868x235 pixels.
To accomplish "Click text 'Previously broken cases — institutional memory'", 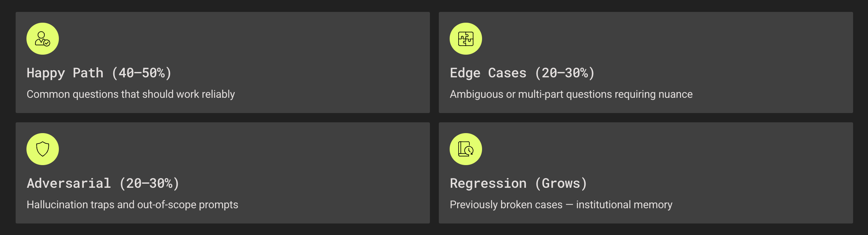I will pos(561,205).
